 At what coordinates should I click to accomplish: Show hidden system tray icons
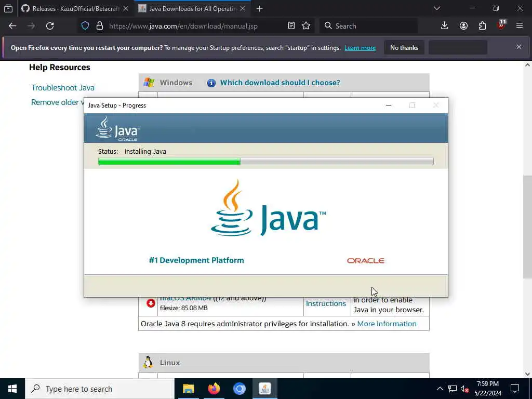point(440,389)
